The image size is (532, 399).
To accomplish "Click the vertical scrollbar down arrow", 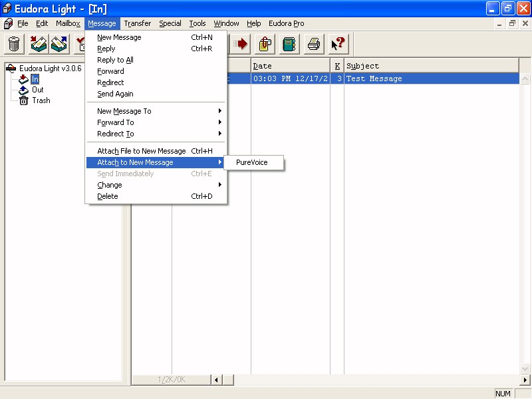I will tap(525, 369).
